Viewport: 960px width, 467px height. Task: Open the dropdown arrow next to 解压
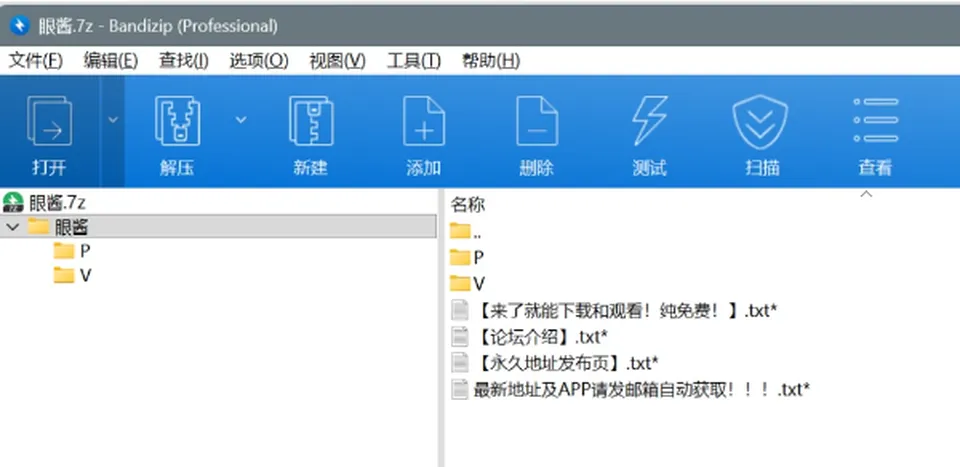[x=241, y=120]
